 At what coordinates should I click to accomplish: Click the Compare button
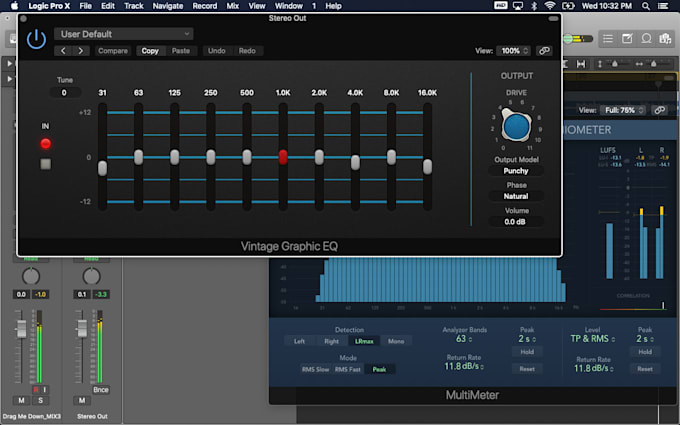click(113, 51)
